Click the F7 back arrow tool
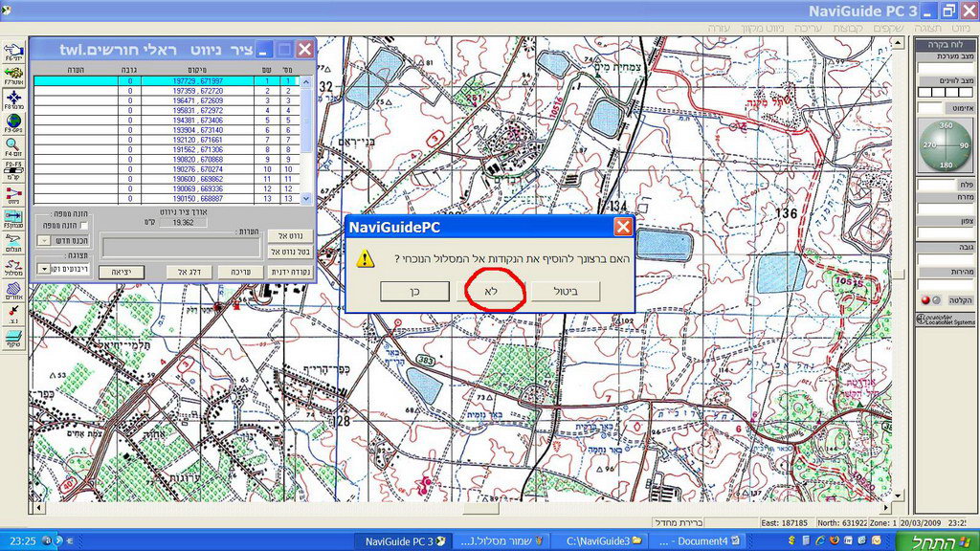Screen dimensions: 980x551 pos(13,77)
